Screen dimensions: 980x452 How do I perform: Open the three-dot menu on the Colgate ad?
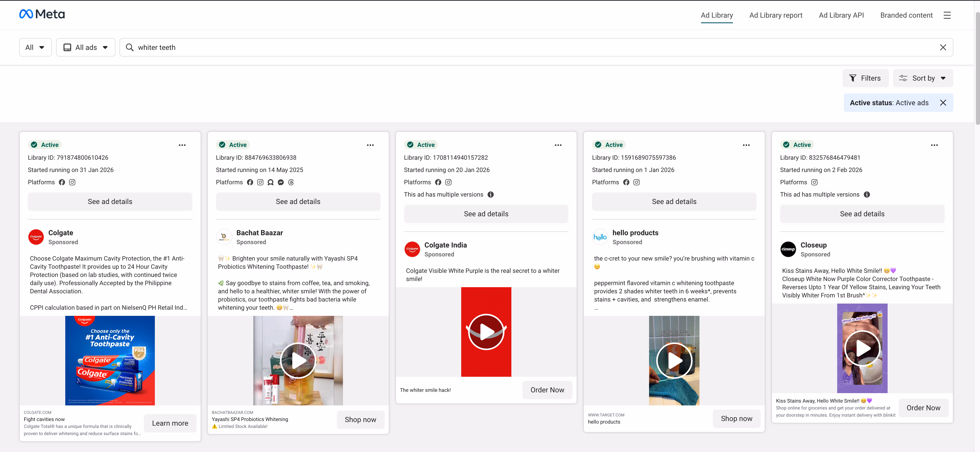tap(182, 145)
